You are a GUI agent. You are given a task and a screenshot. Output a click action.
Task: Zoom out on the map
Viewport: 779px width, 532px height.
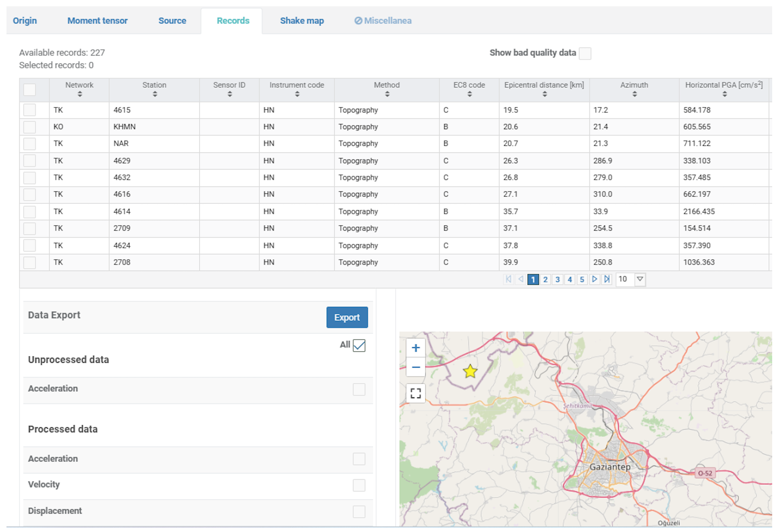416,367
